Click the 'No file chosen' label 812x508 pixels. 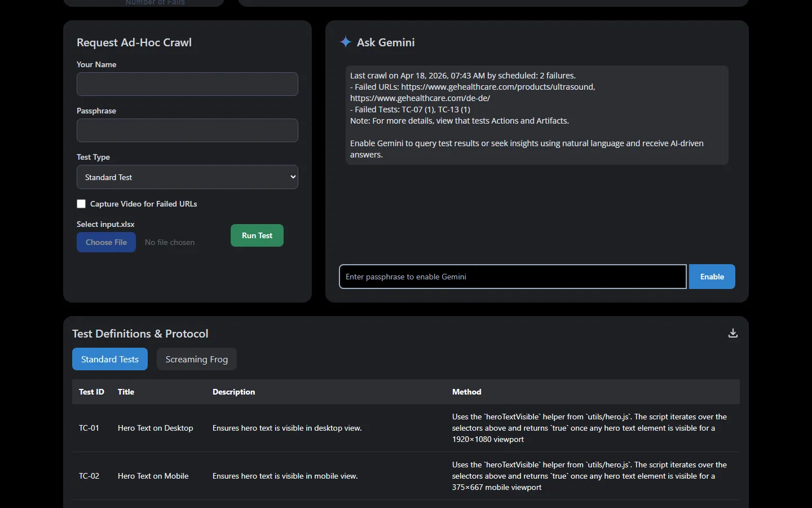click(170, 242)
